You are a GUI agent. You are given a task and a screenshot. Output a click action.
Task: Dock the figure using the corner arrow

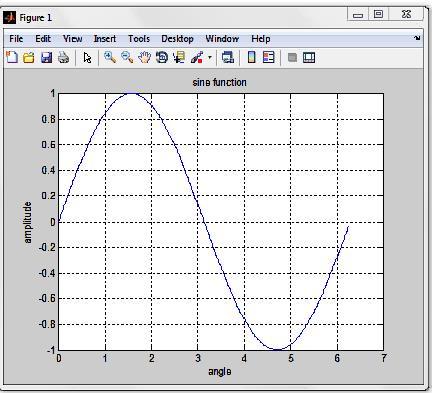tap(417, 38)
